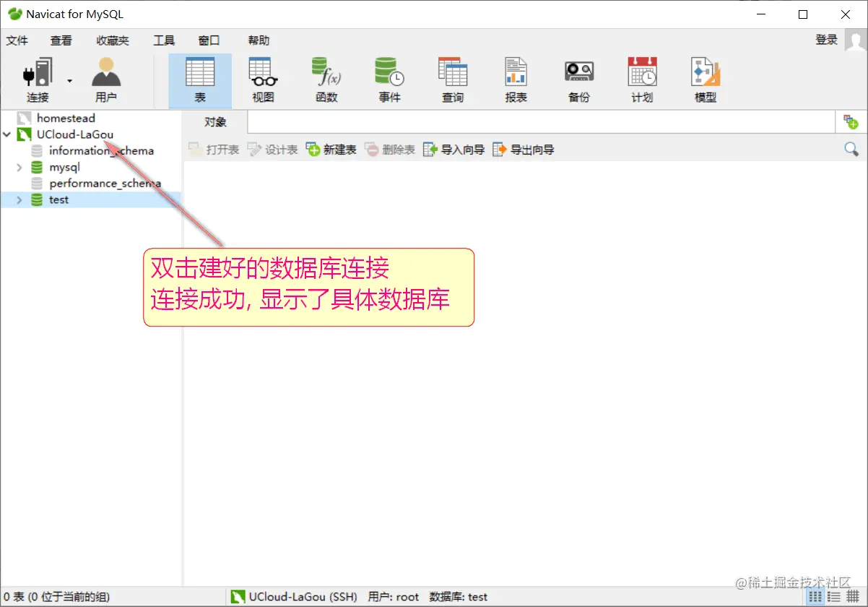
Task: Open the 收藏夹 menu
Action: (113, 40)
